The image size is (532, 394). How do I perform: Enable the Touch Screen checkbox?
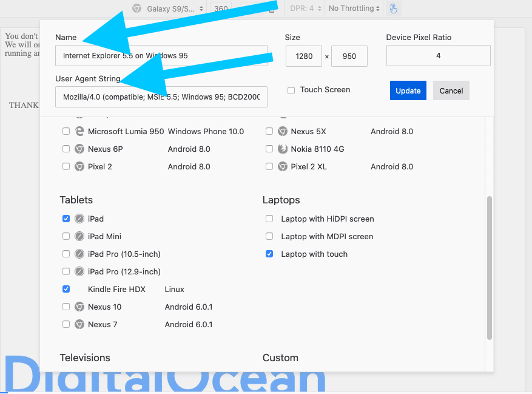(x=291, y=90)
